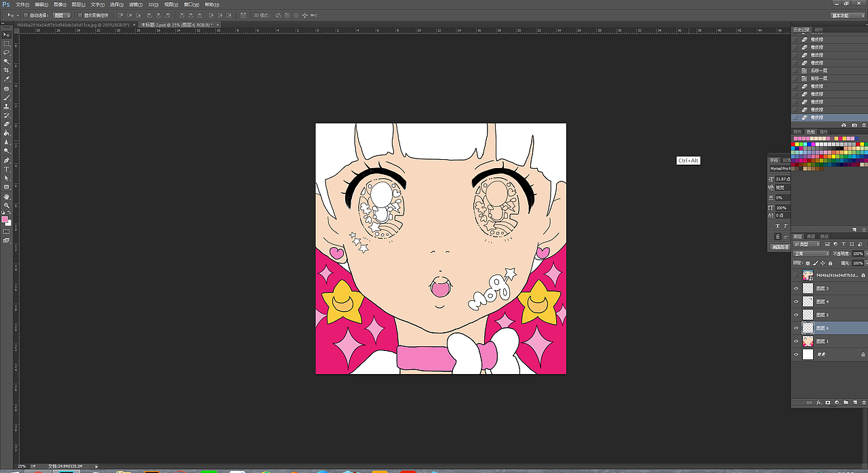Viewport: 868px width, 473px height.
Task: Select the Eraser tool
Action: point(7,124)
